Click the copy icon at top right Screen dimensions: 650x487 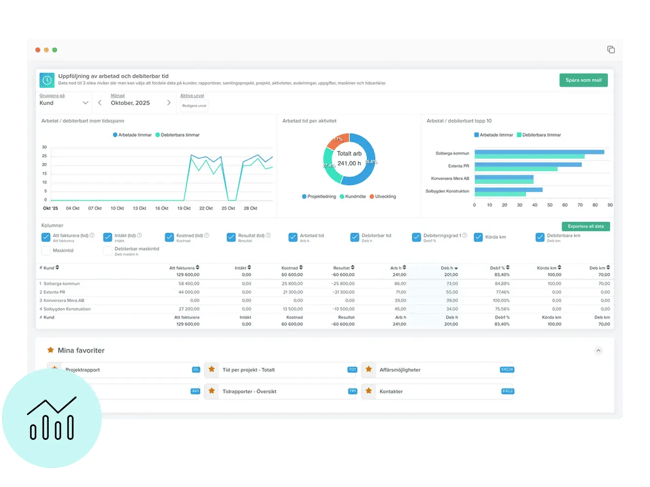click(x=611, y=49)
